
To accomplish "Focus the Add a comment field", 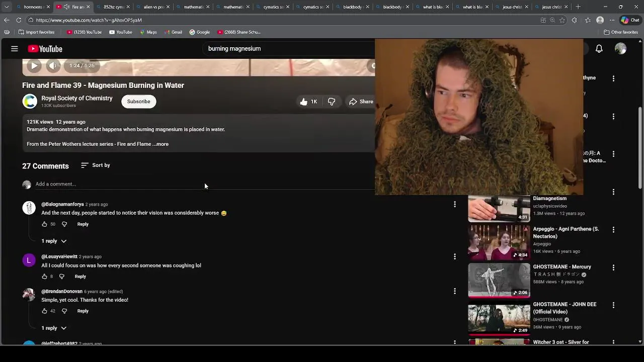I will pos(205,184).
